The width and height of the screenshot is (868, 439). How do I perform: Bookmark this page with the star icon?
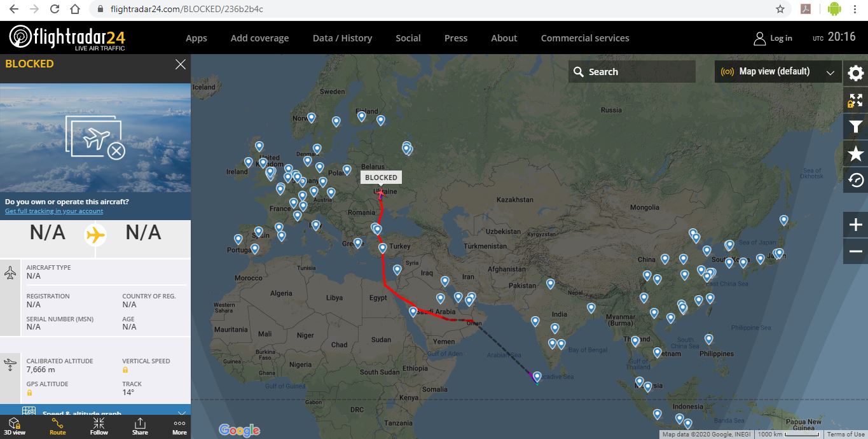tap(780, 10)
